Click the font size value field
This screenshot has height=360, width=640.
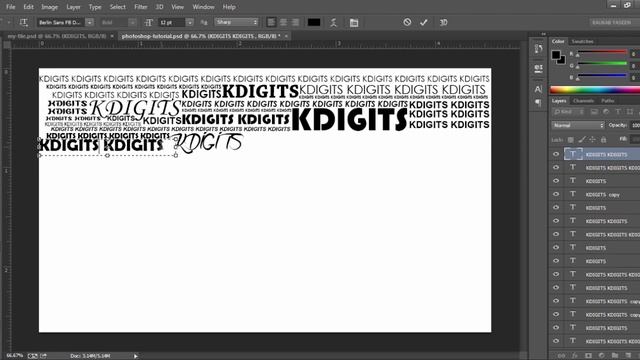point(172,22)
